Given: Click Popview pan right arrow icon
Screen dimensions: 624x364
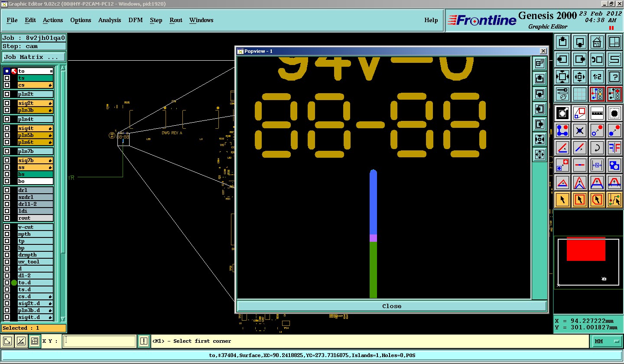Looking at the screenshot, I should (x=539, y=124).
